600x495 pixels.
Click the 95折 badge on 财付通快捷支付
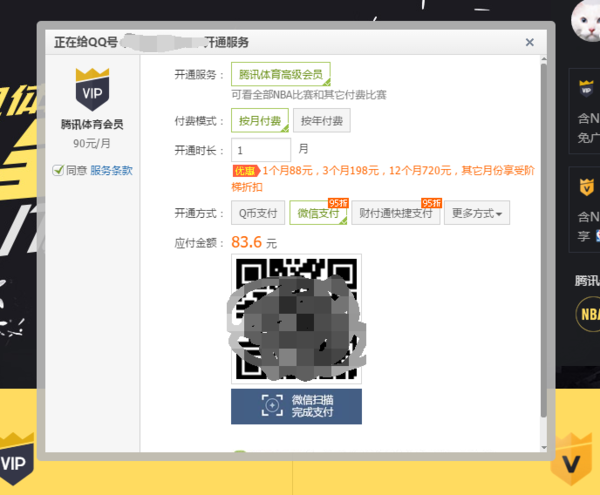431,203
